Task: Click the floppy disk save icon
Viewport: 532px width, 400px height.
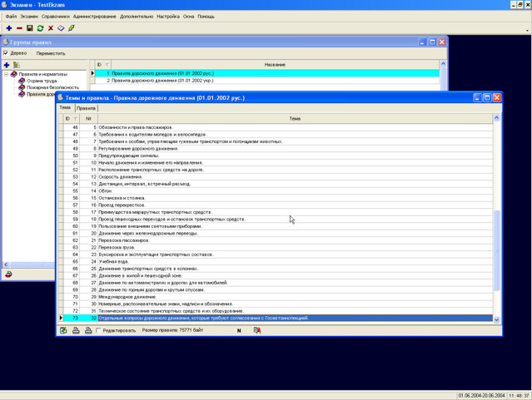Action: tap(30, 28)
